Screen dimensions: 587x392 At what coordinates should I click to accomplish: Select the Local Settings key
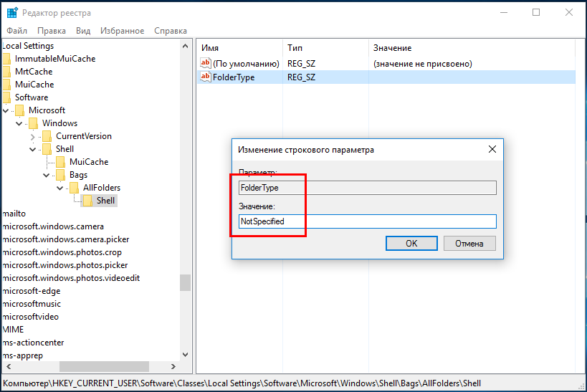click(x=28, y=46)
